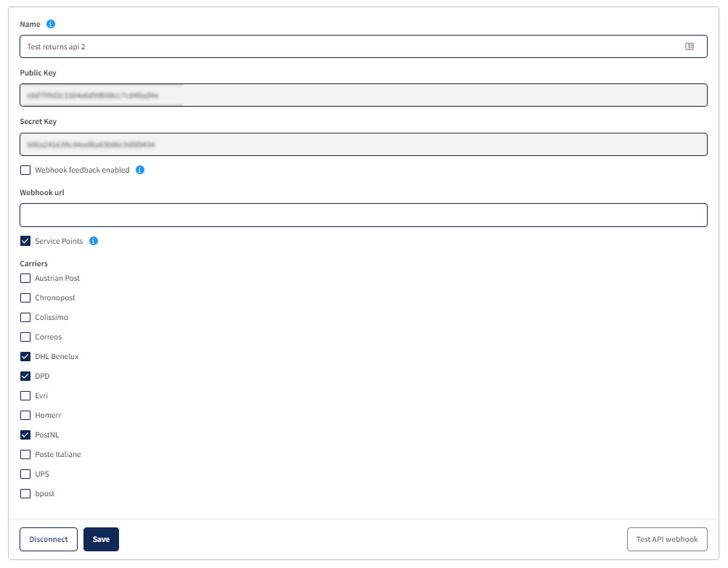This screenshot has width=728, height=568.
Task: Tick the Chronopost carrier checkbox
Action: 25,297
